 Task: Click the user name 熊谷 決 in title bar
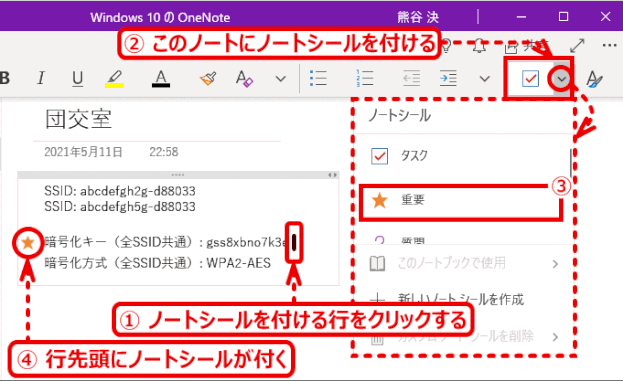(x=418, y=17)
